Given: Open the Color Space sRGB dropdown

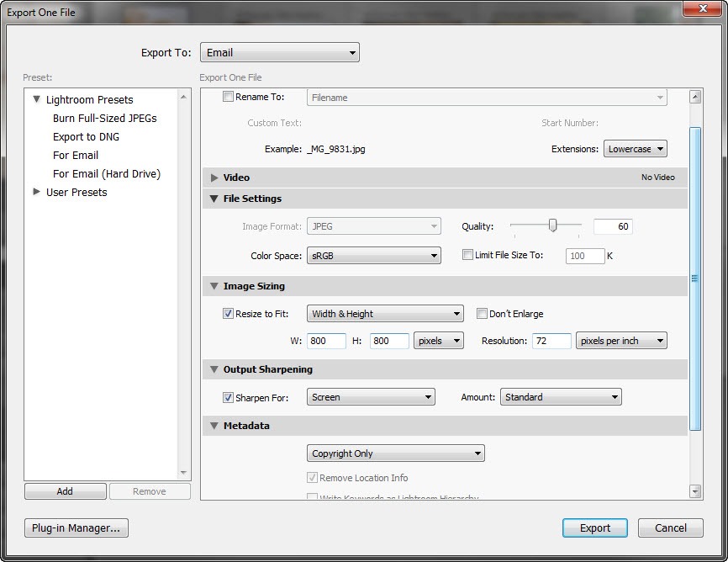Looking at the screenshot, I should 373,256.
